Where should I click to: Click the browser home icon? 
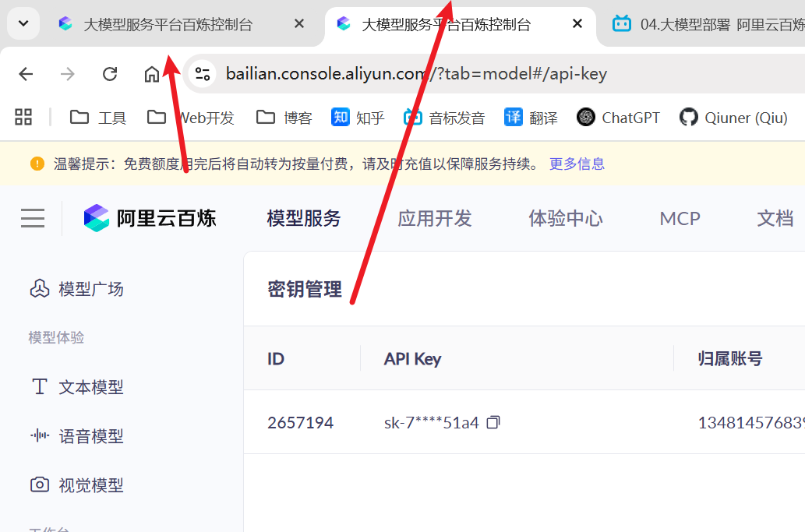pos(151,75)
